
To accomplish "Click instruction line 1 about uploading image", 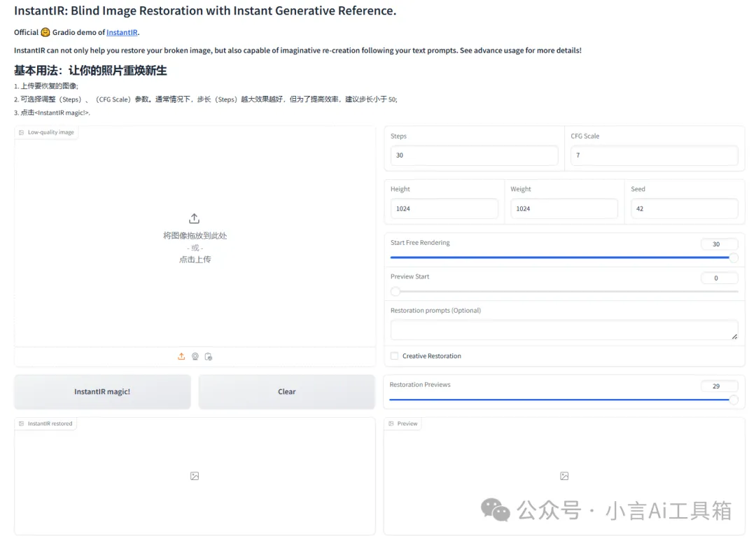I will (45, 86).
